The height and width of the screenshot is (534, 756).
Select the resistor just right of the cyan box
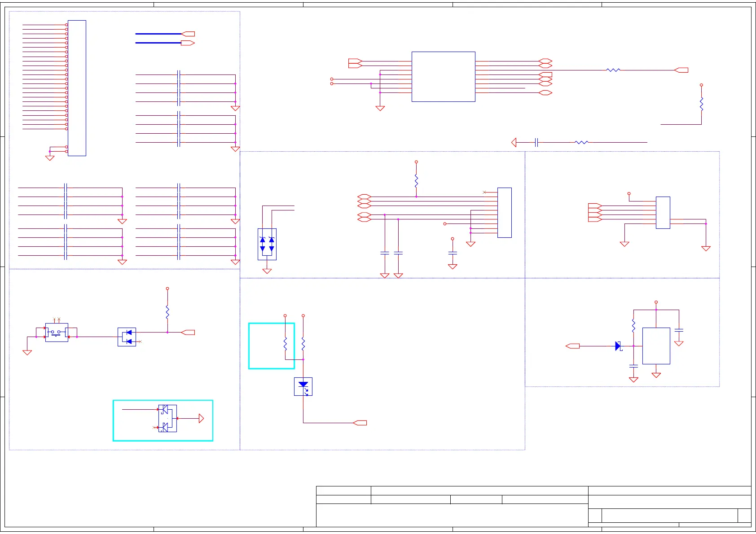[x=303, y=344]
